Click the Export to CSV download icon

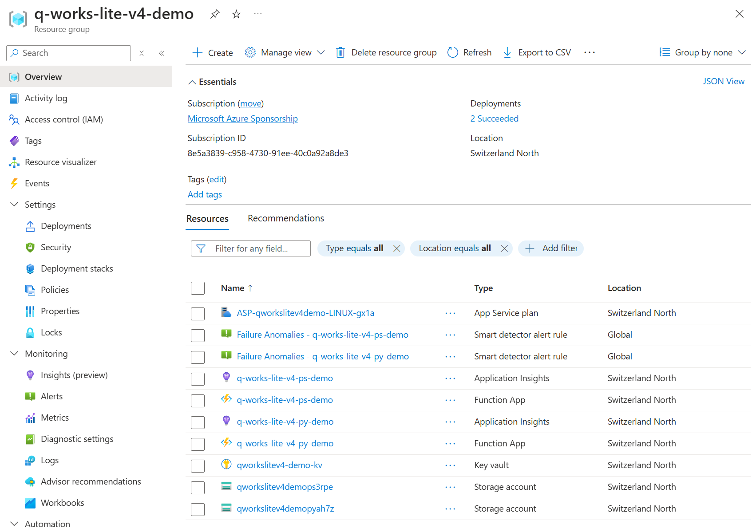pyautogui.click(x=507, y=52)
